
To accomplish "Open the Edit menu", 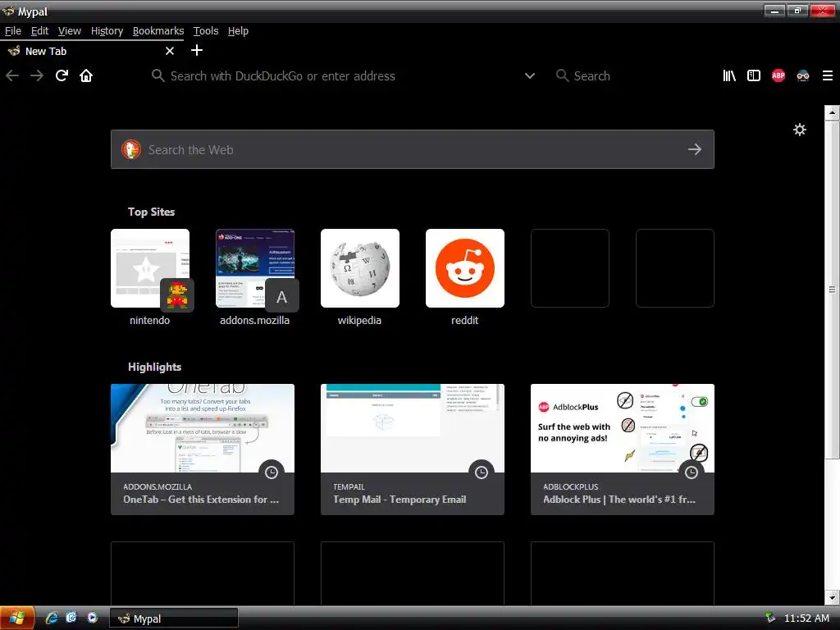I will pos(39,31).
